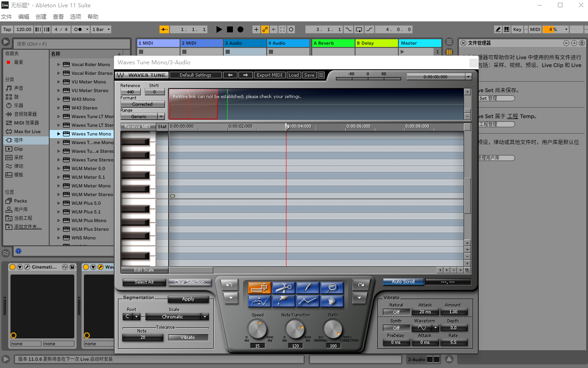Screen dimensions: 588x368
Task: Click the Tap tempo button
Action: (7, 29)
